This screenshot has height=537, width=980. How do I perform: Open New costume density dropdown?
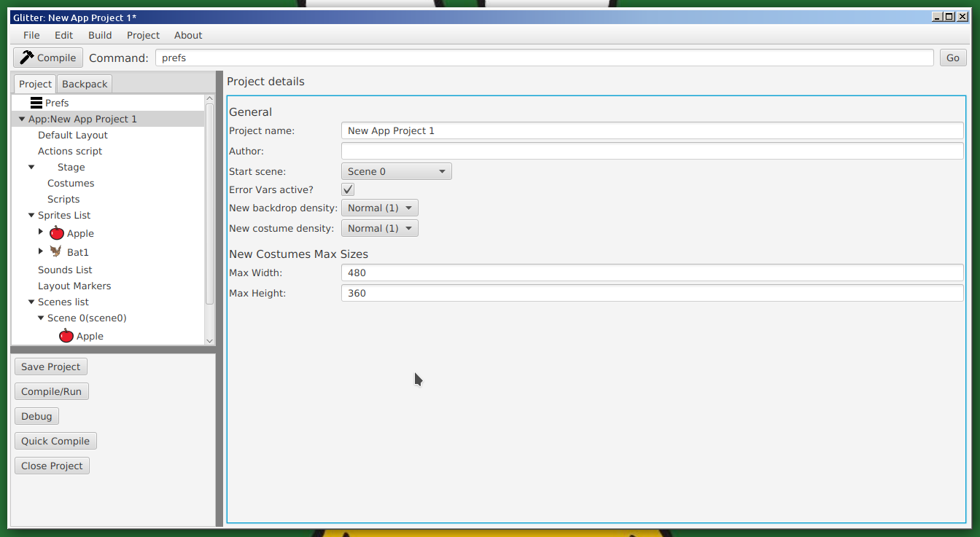click(x=379, y=228)
